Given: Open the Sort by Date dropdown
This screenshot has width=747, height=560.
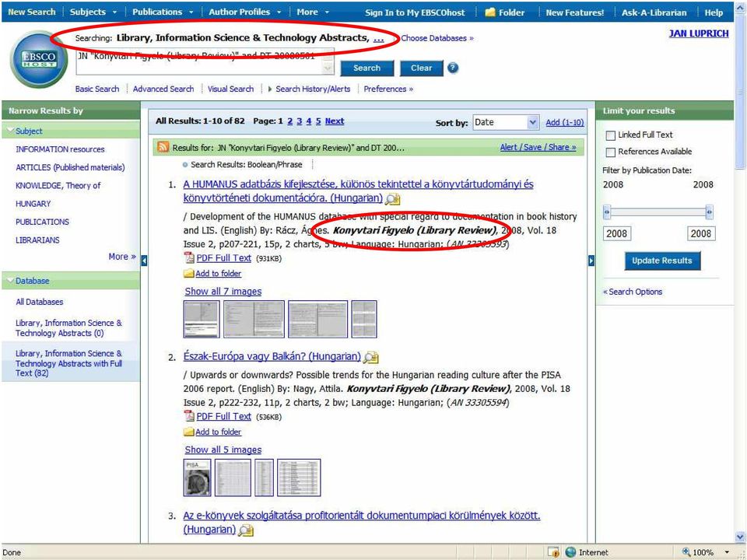Looking at the screenshot, I should (506, 122).
